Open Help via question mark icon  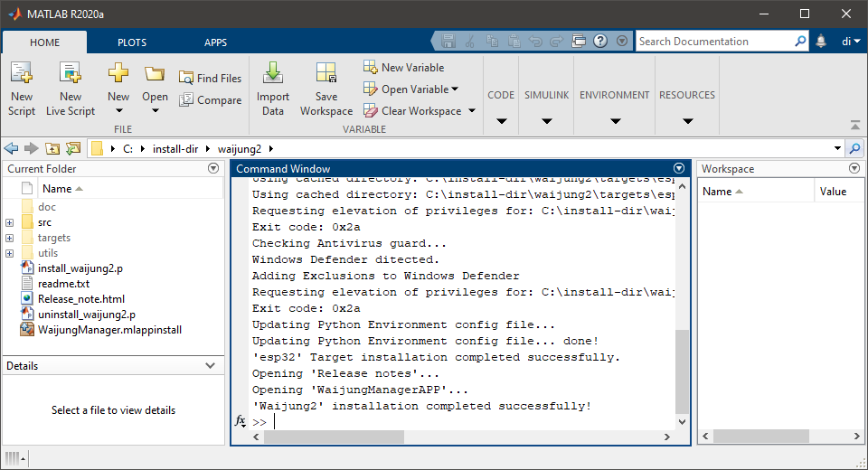pos(600,41)
